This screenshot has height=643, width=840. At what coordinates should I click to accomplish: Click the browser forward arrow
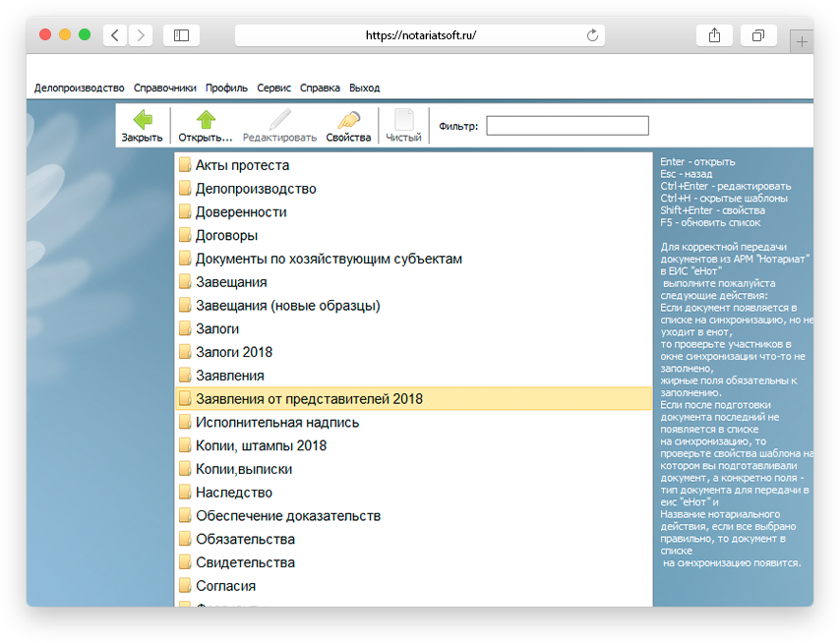pos(141,35)
